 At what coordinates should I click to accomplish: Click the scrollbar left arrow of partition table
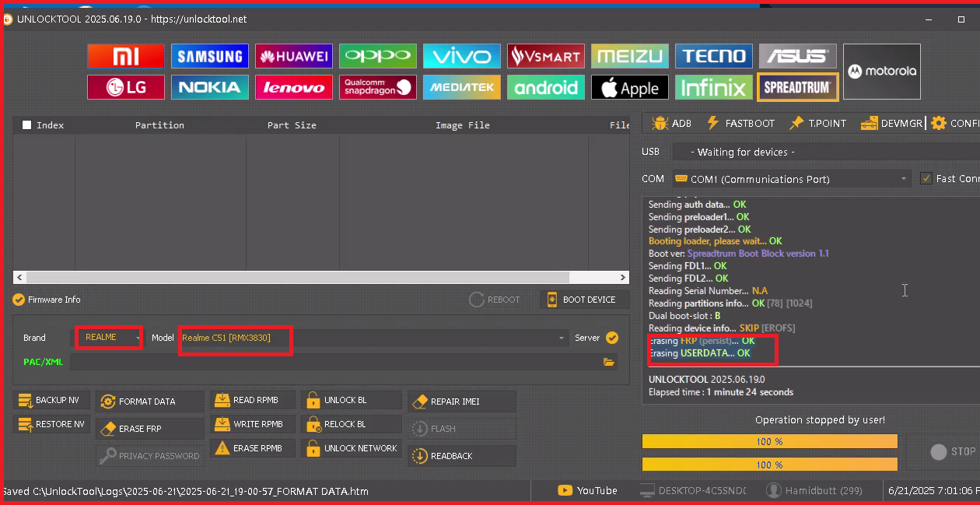[19, 277]
